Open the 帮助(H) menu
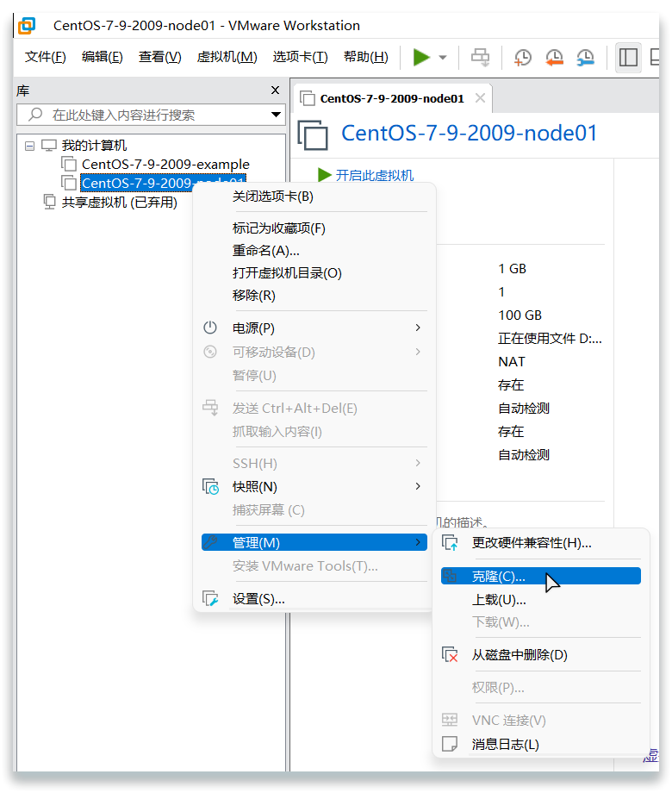 (x=365, y=57)
